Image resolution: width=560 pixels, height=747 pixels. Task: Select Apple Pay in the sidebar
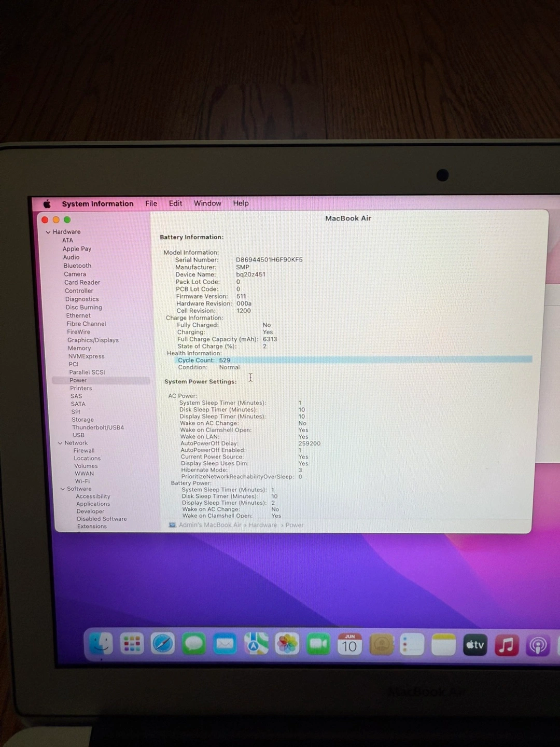77,249
